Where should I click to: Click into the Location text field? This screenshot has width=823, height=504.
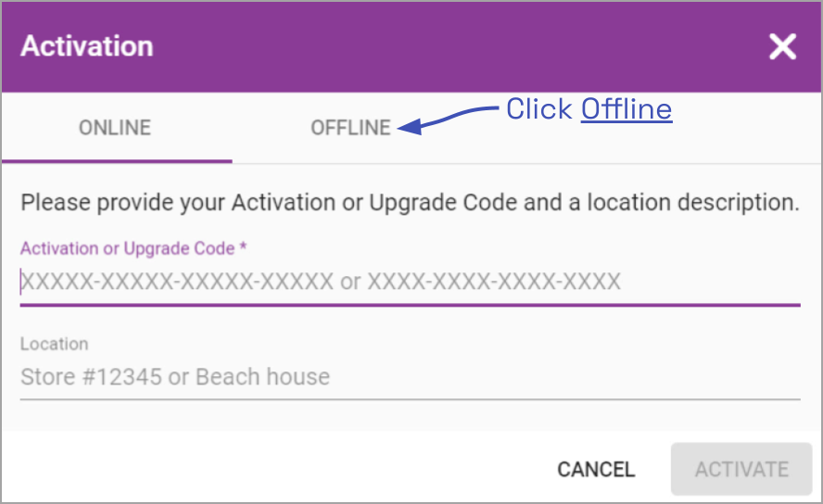[x=408, y=377]
